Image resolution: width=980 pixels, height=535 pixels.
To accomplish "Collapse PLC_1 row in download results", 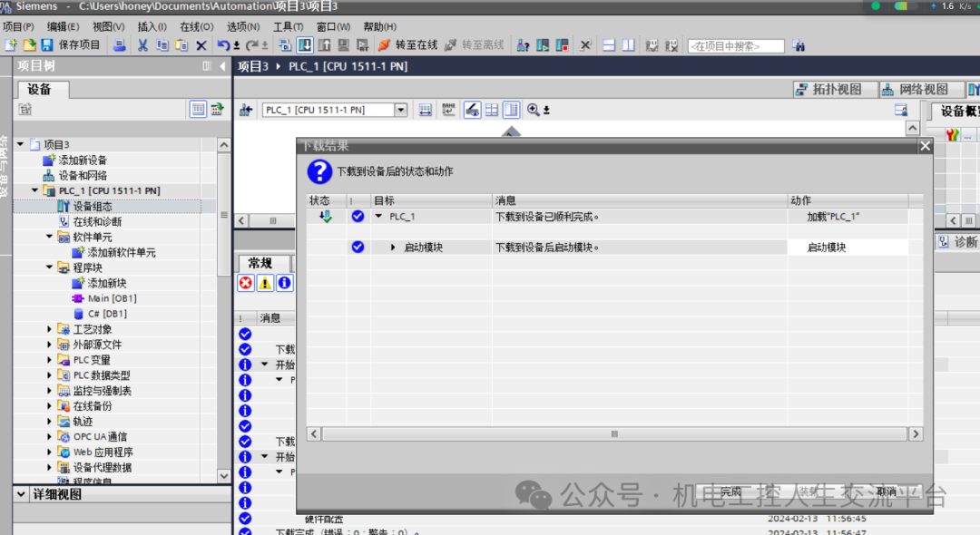I will point(378,216).
